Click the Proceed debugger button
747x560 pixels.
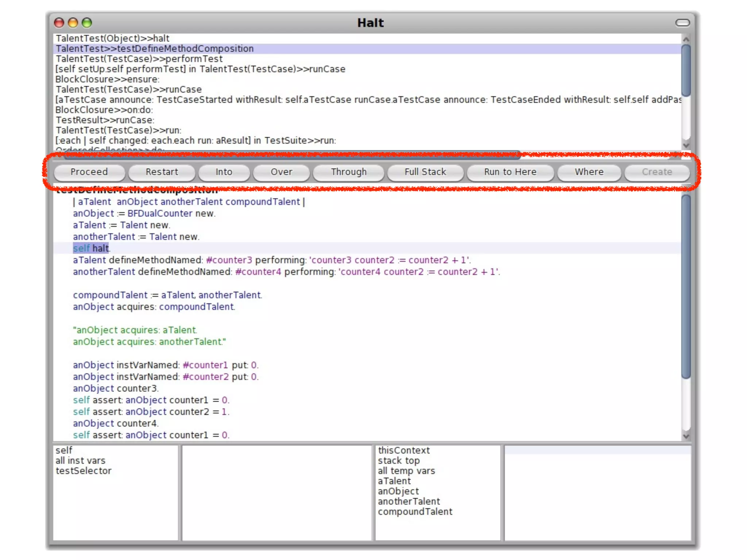coord(89,172)
